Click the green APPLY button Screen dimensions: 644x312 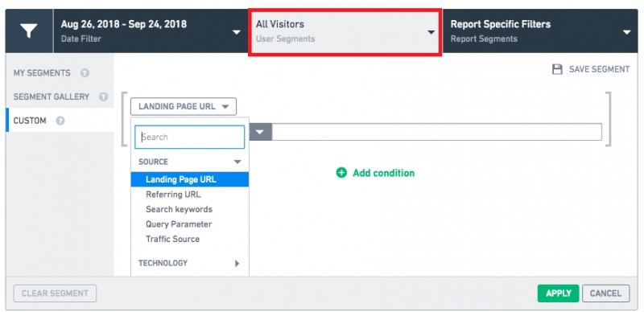558,294
